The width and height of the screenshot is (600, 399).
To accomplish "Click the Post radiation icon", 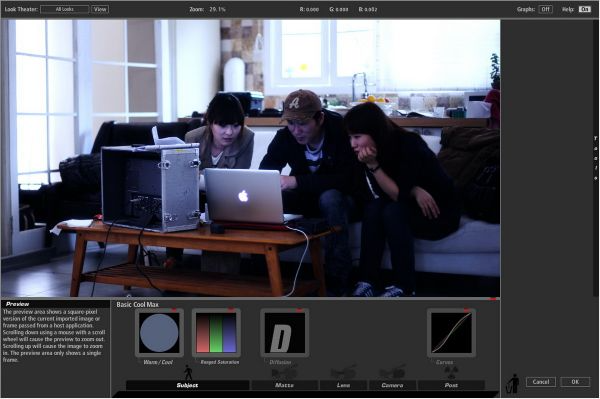I will (x=451, y=372).
